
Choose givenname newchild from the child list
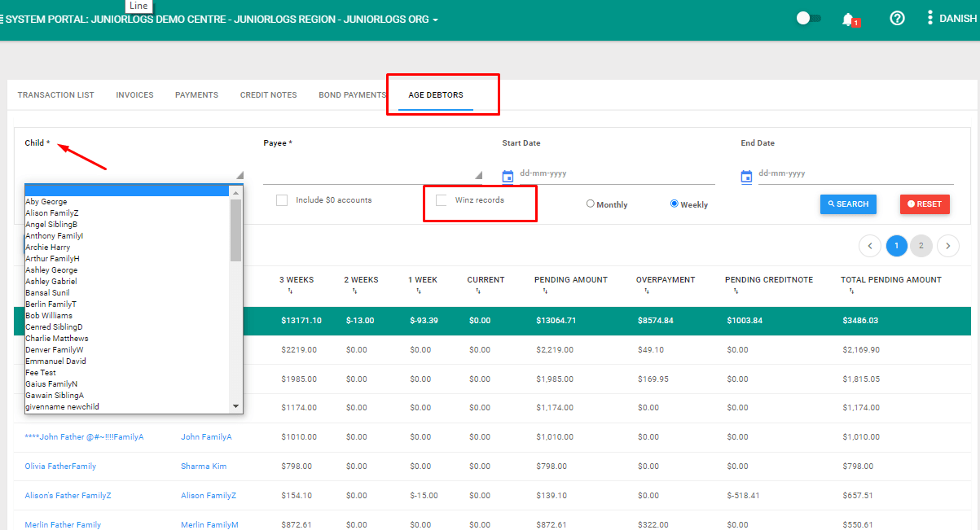click(128, 407)
